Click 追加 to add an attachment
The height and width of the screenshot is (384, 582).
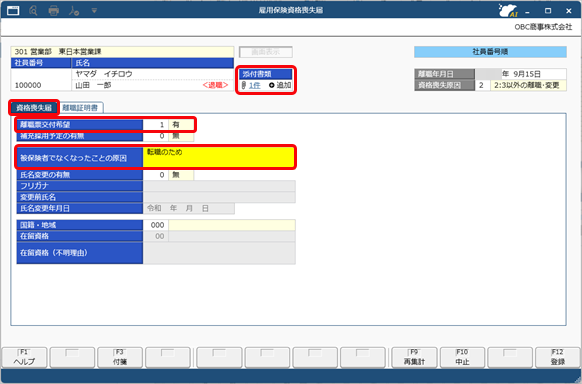(x=280, y=85)
